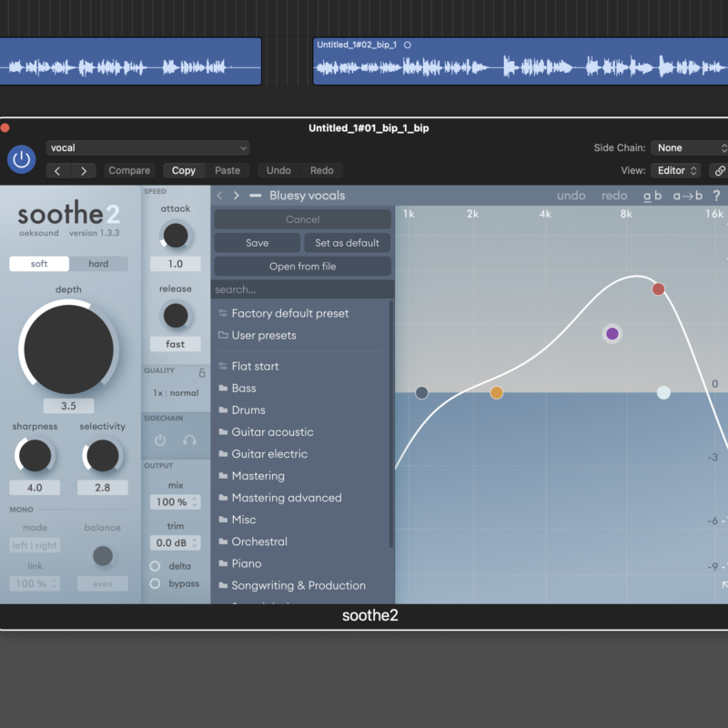728x728 pixels.
Task: Enable the delta radio button
Action: pos(155,566)
